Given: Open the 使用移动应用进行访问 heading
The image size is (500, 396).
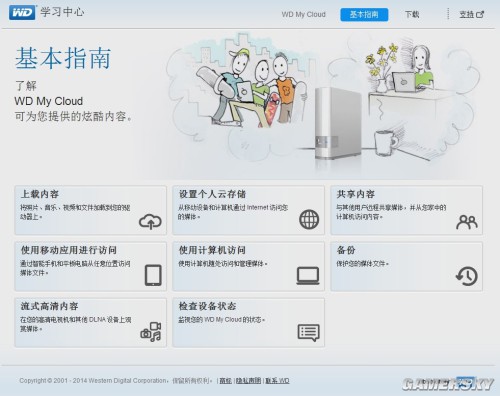Looking at the screenshot, I should pos(69,250).
